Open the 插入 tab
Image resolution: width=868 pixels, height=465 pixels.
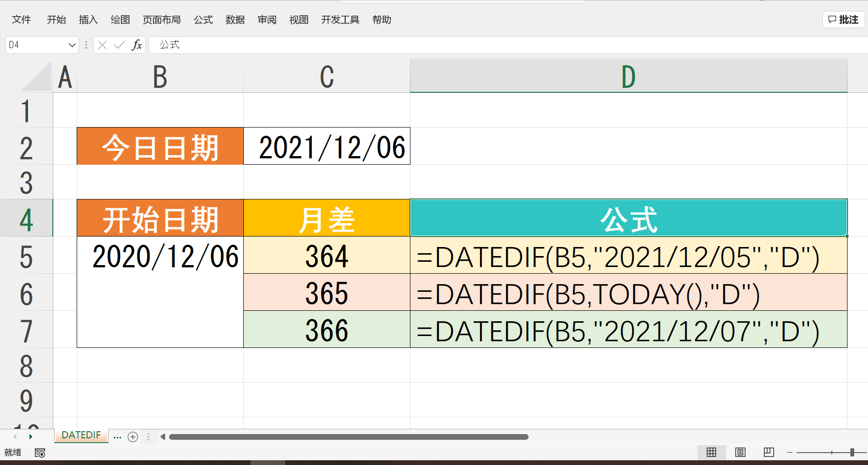tap(88, 20)
